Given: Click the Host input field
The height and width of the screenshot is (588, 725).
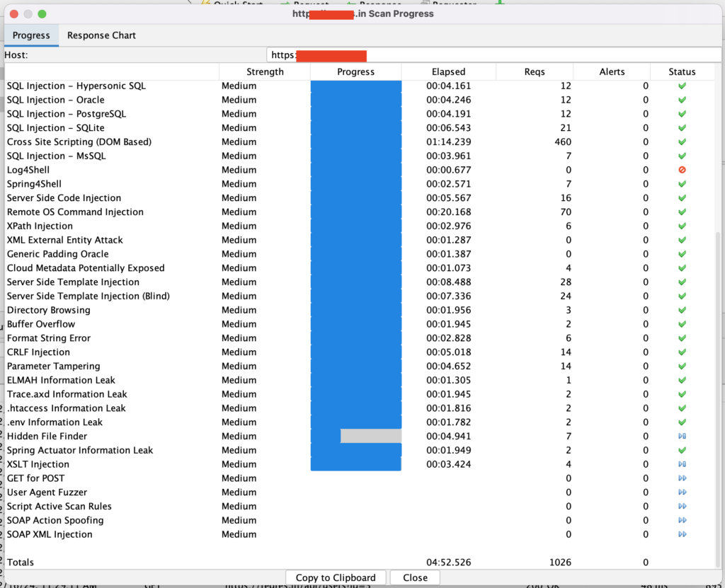Looking at the screenshot, I should coord(493,55).
